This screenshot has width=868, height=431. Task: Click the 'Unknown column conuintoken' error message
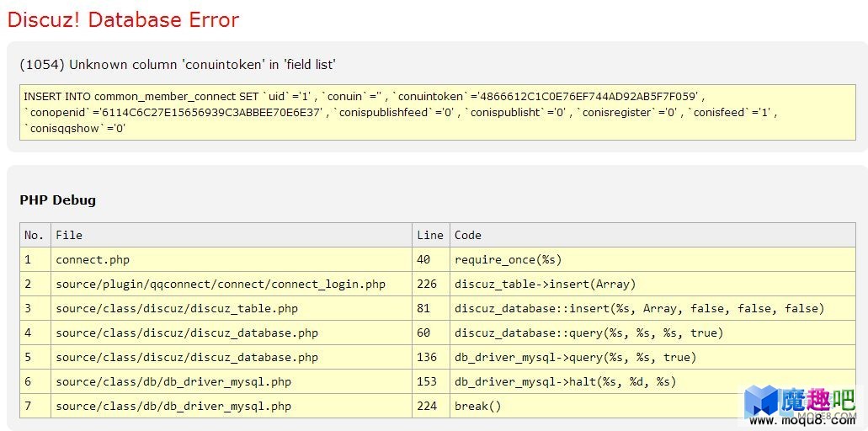point(178,65)
